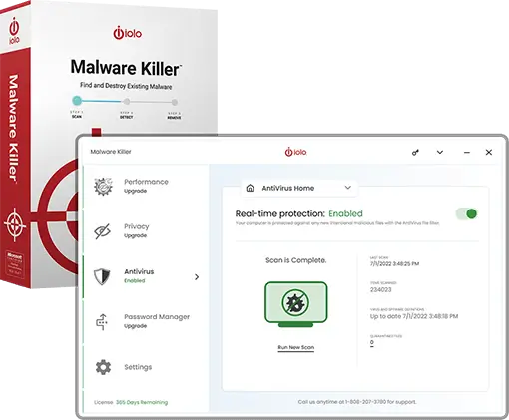Click the Detect step dot on the box
Image resolution: width=509 pixels, height=420 pixels.
(126, 101)
